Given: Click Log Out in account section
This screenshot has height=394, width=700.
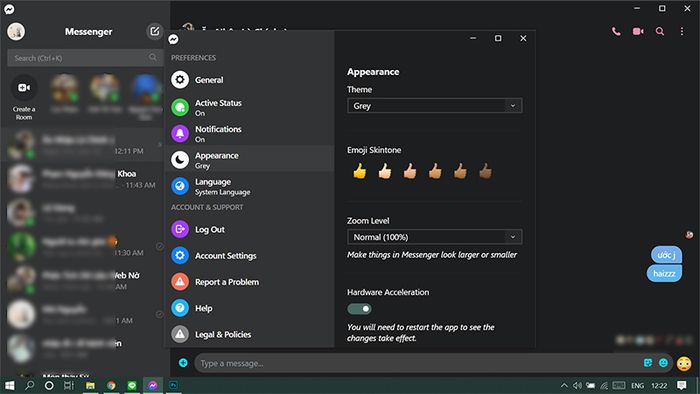Looking at the screenshot, I should coord(250,229).
